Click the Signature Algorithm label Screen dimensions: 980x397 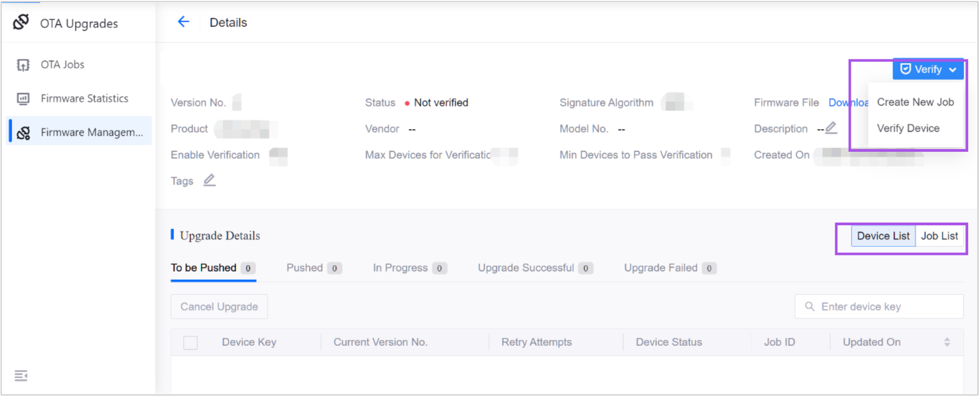[x=606, y=103]
